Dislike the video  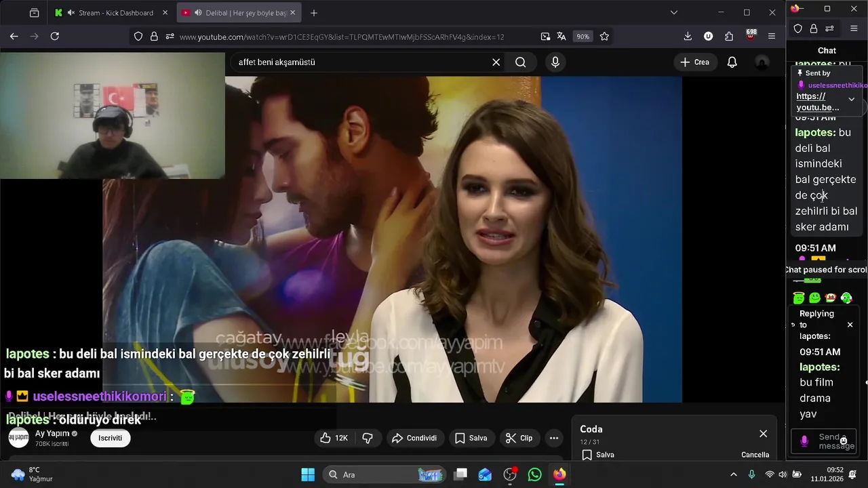368,438
